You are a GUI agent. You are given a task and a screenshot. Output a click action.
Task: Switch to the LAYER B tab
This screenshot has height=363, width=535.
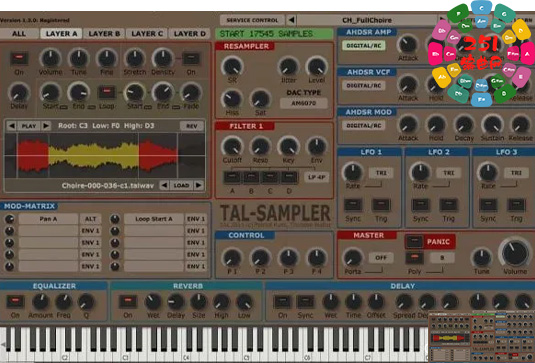(x=104, y=34)
